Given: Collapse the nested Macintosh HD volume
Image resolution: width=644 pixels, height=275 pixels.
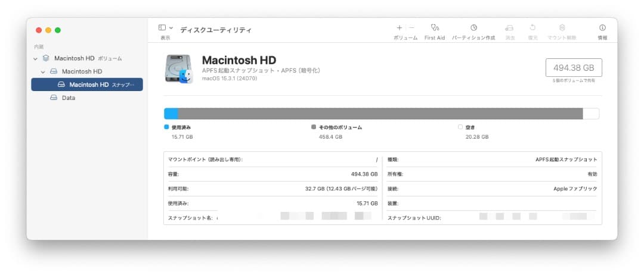Looking at the screenshot, I should click(x=43, y=71).
